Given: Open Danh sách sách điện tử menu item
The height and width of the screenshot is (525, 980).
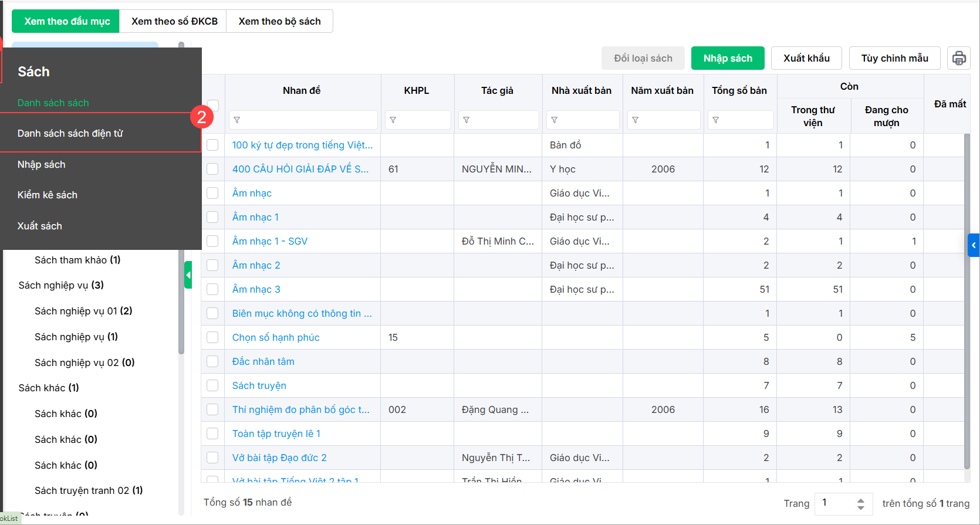Looking at the screenshot, I should coord(70,133).
